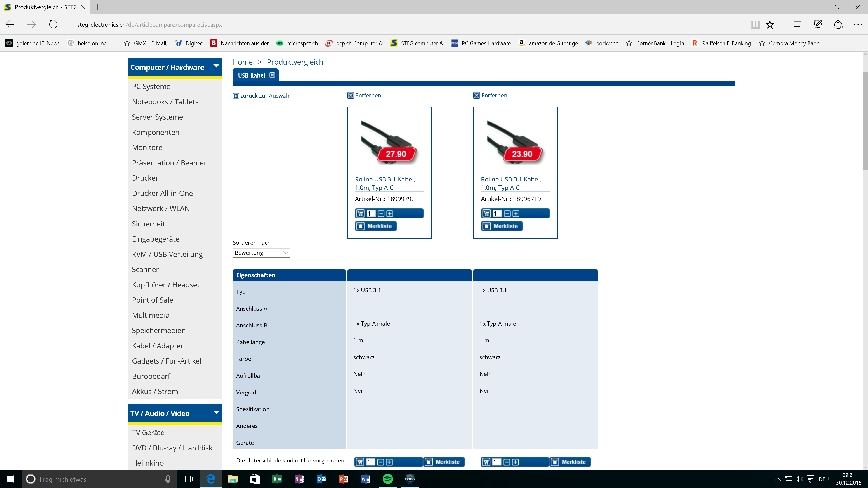The image size is (868, 488).
Task: Click the address bar URL
Action: click(149, 25)
